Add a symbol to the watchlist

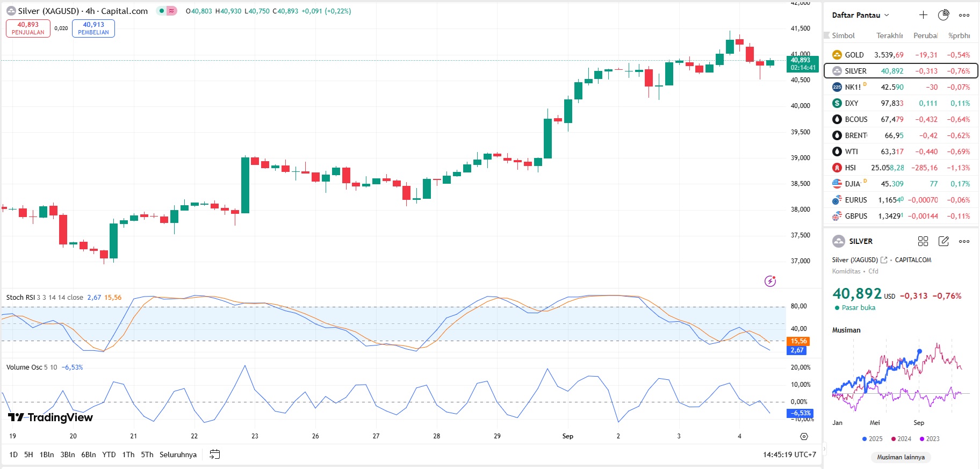(923, 15)
